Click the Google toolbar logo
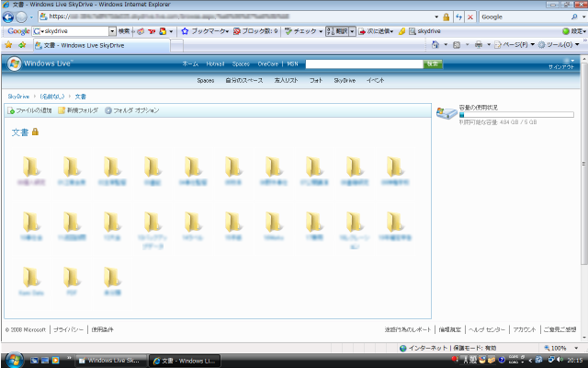The width and height of the screenshot is (588, 368). [18, 31]
